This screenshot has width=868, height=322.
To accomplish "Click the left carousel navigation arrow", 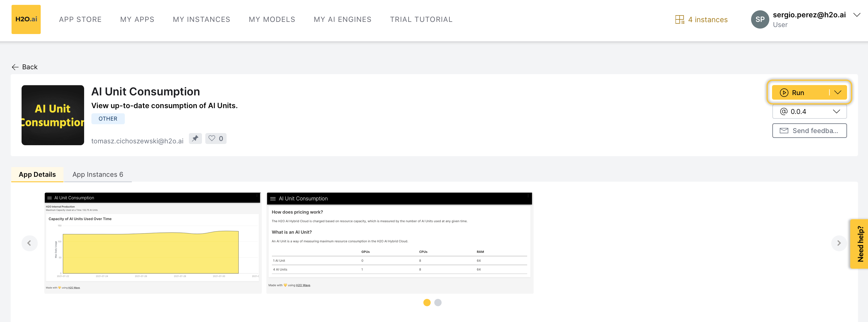I will [30, 243].
